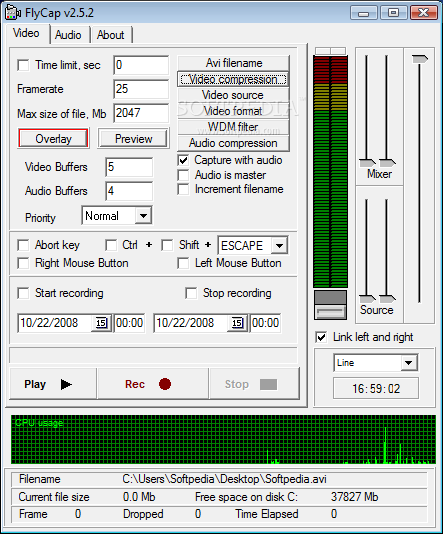Open Video compression settings
The height and width of the screenshot is (534, 443).
234,79
